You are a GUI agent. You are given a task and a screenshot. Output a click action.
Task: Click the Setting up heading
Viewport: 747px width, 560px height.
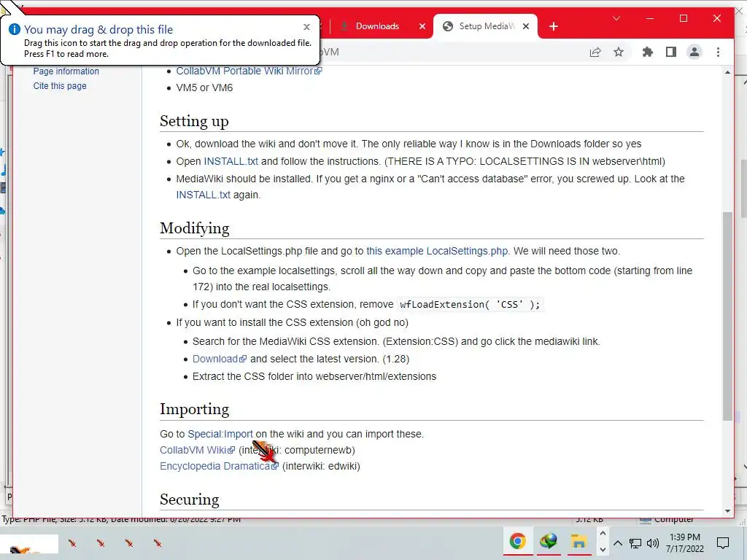point(194,121)
